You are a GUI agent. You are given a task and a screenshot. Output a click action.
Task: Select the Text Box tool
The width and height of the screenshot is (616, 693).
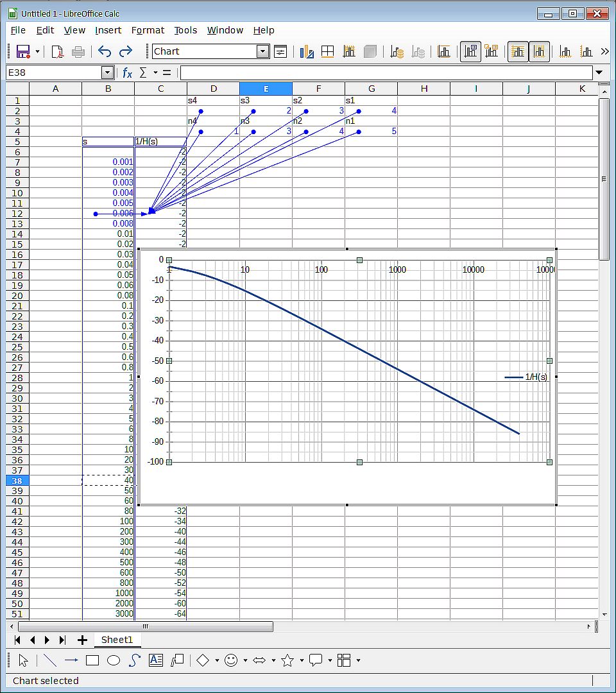click(156, 660)
